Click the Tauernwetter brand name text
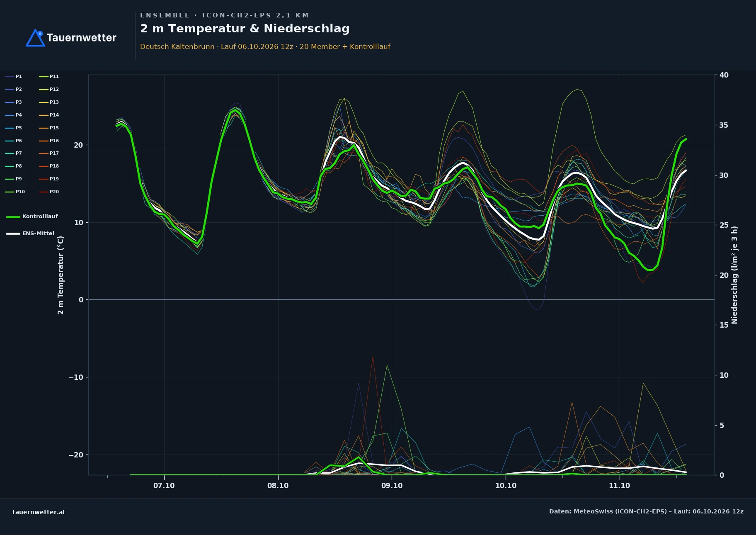756x535 pixels. pyautogui.click(x=82, y=38)
